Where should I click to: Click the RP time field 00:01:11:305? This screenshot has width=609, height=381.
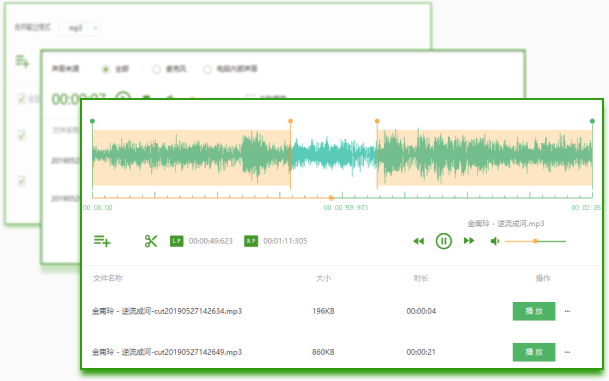click(285, 241)
